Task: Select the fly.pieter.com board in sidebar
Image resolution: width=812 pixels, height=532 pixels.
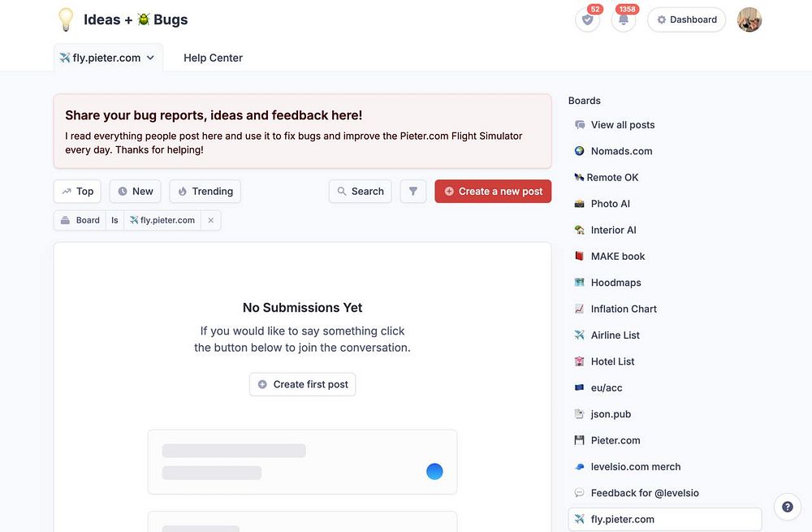Action: click(665, 519)
